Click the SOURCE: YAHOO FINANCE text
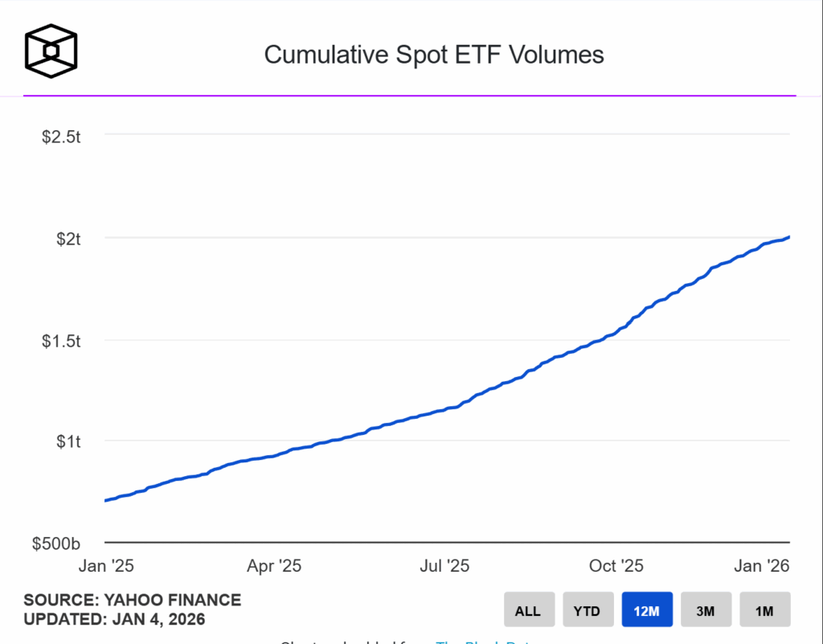823x644 pixels. tap(132, 600)
